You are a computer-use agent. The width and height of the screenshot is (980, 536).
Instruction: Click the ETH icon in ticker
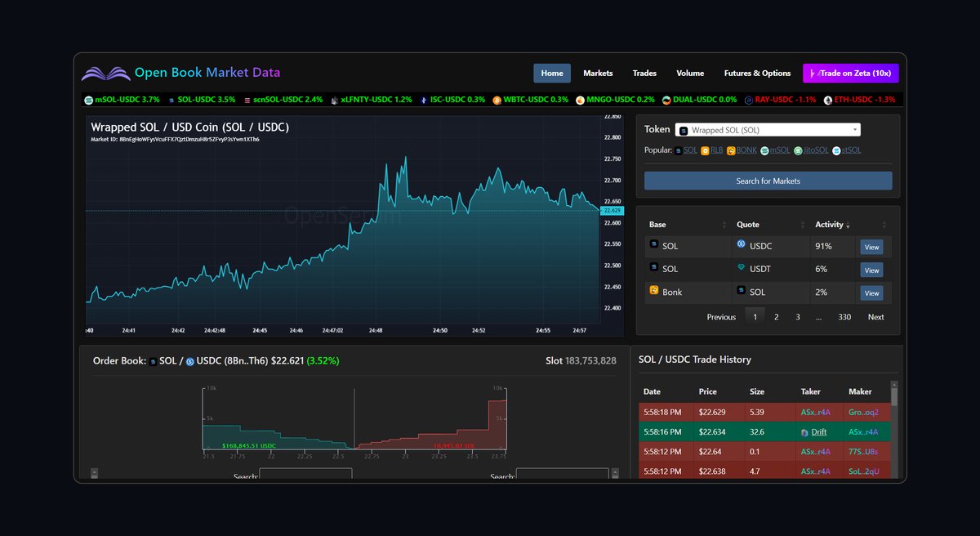pyautogui.click(x=828, y=100)
